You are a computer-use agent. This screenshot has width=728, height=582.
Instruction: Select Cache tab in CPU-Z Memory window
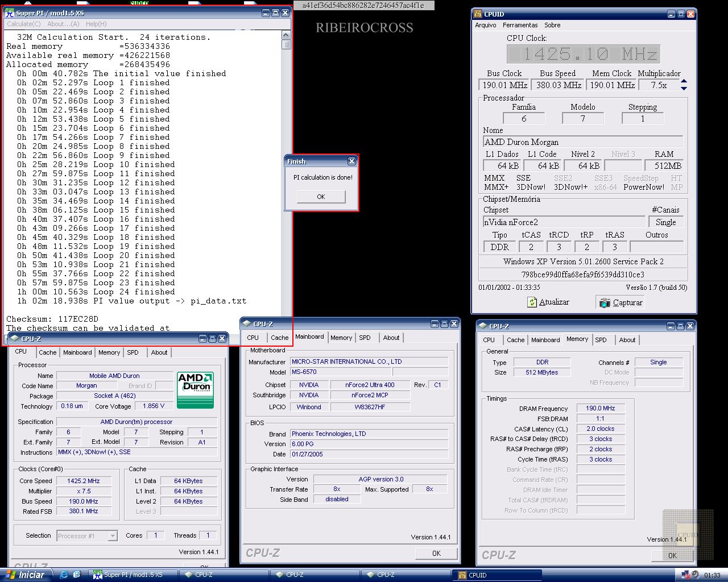[516, 340]
